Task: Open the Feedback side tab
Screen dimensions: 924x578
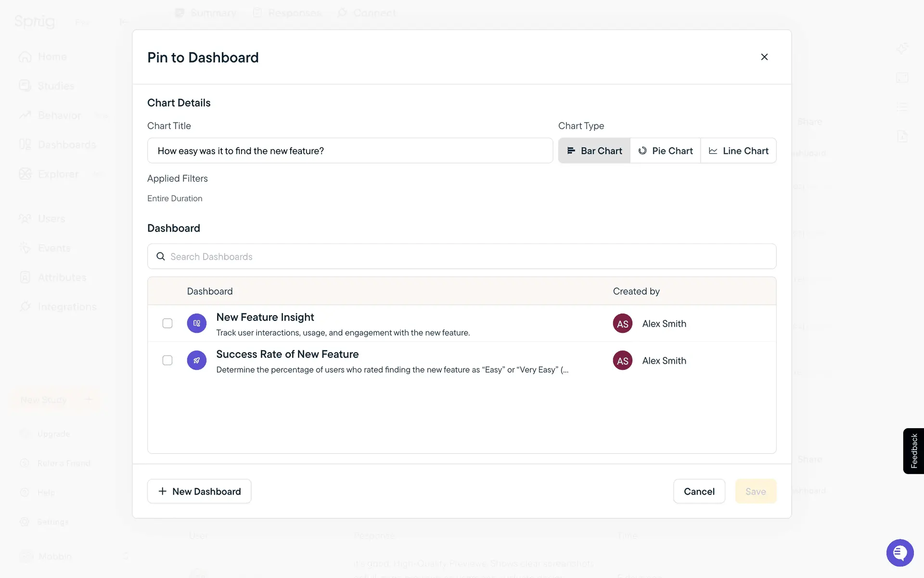Action: (x=913, y=451)
